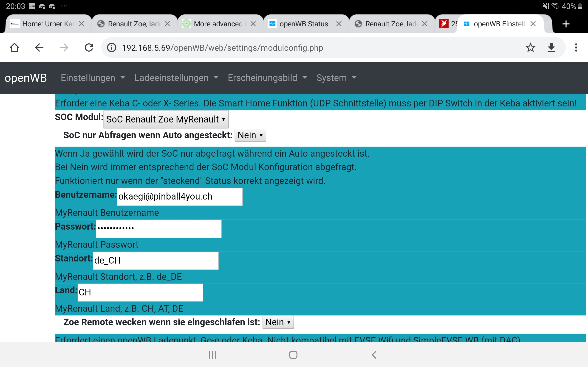The height and width of the screenshot is (367, 588).
Task: Close the 'More advanced' tab
Action: (253, 24)
